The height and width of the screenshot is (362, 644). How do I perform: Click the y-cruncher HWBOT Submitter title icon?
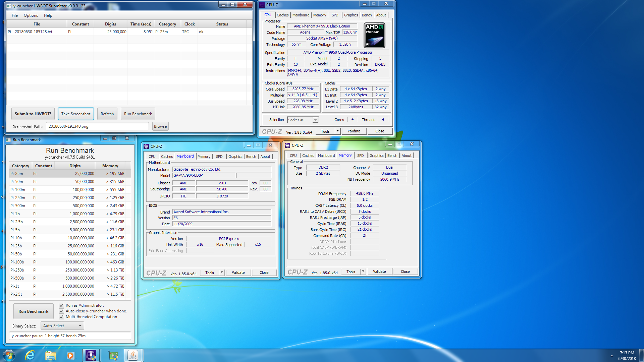click(x=9, y=6)
